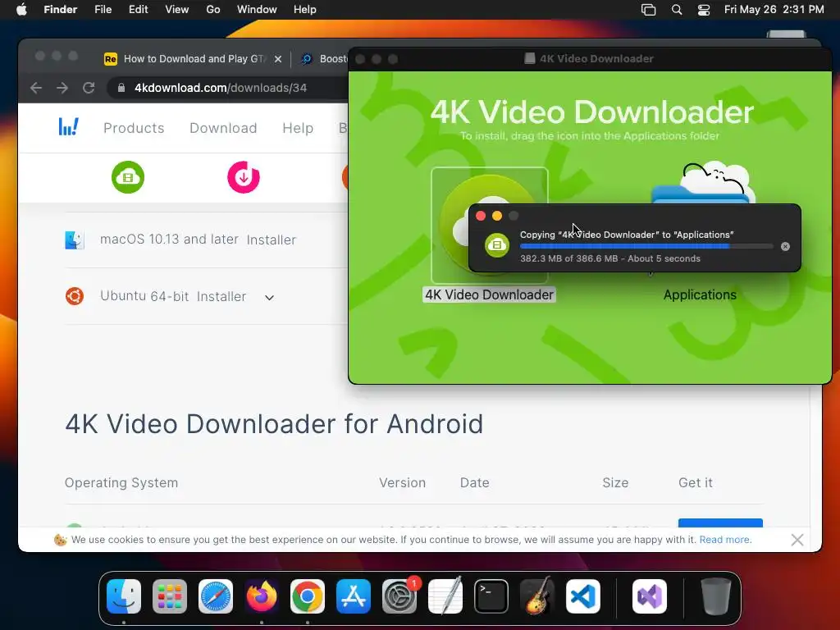This screenshot has width=840, height=630.
Task: Click the Size column header
Action: click(x=615, y=482)
